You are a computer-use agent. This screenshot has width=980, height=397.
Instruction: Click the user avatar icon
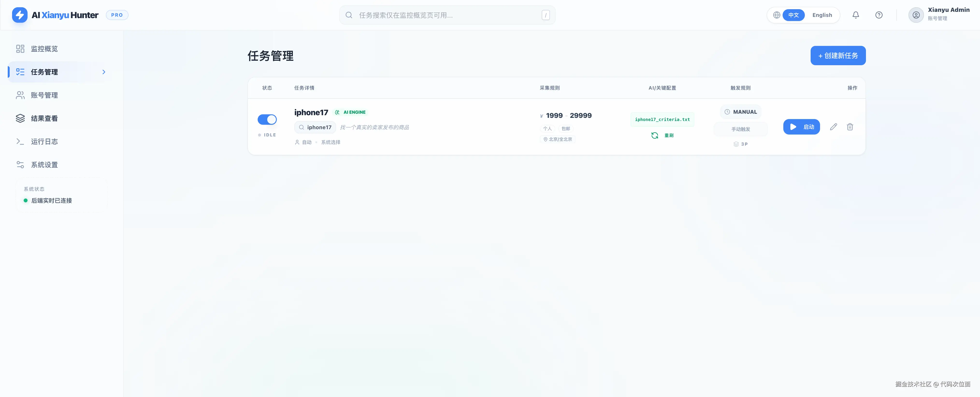(x=916, y=15)
